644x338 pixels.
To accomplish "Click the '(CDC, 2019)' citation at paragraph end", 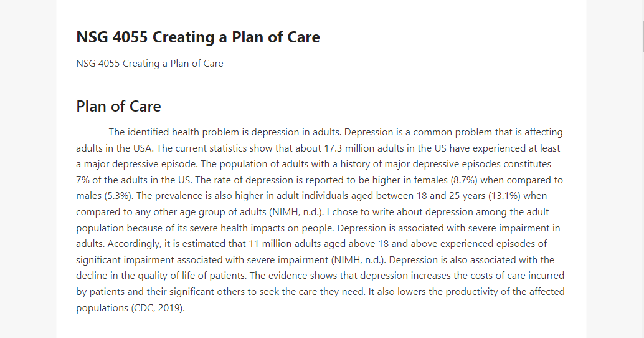I will pyautogui.click(x=158, y=308).
